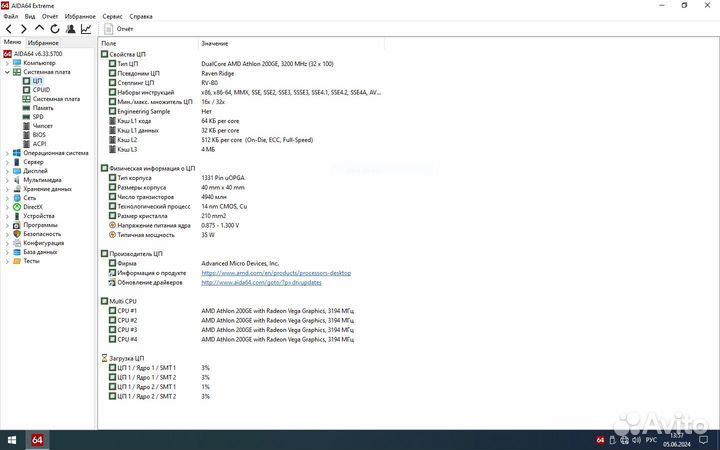Open the Справка menu
Screen dimensions: 720x450
(x=141, y=17)
